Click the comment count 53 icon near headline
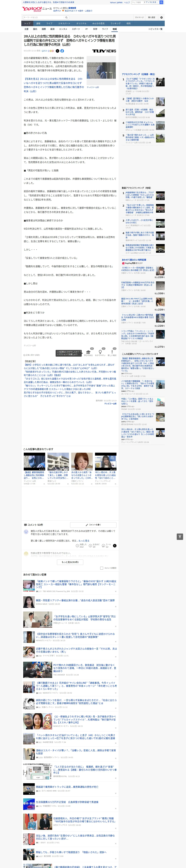 point(44,51)
